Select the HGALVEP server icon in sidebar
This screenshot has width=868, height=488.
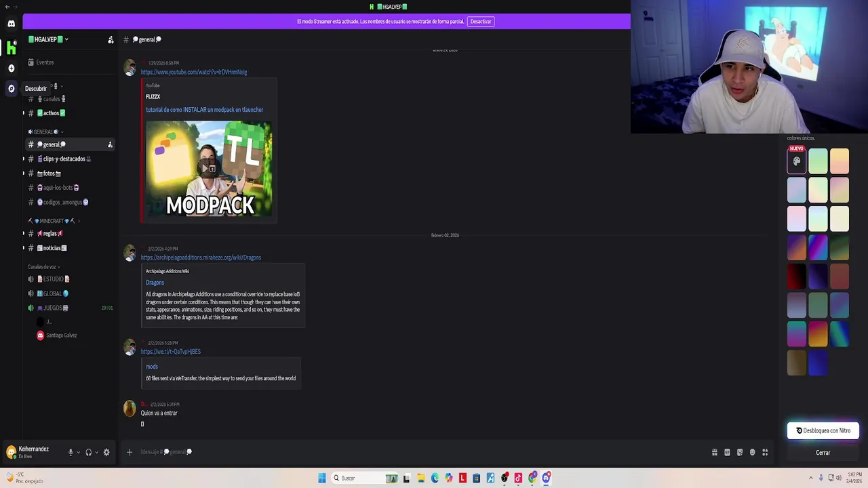click(x=11, y=47)
